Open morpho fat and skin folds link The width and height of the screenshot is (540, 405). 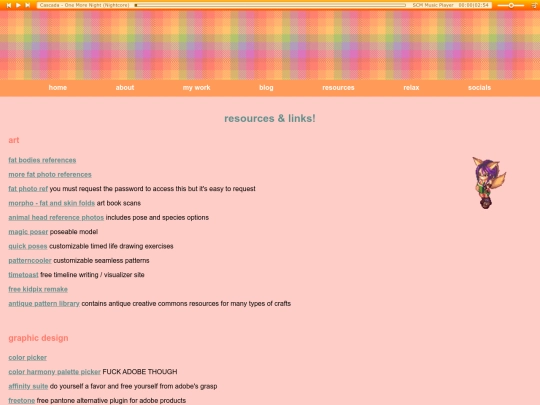click(x=51, y=203)
